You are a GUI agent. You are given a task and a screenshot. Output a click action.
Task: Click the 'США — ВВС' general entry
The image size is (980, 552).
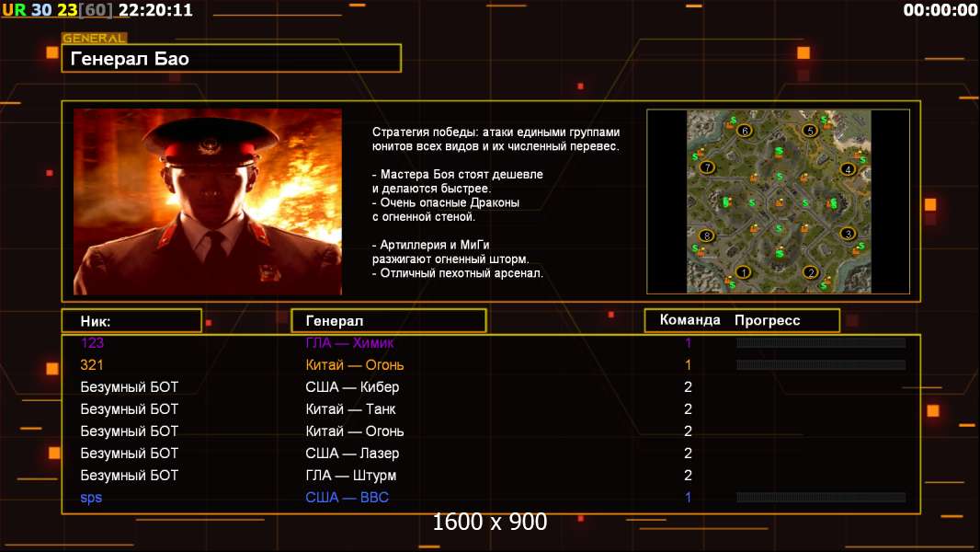click(x=347, y=498)
